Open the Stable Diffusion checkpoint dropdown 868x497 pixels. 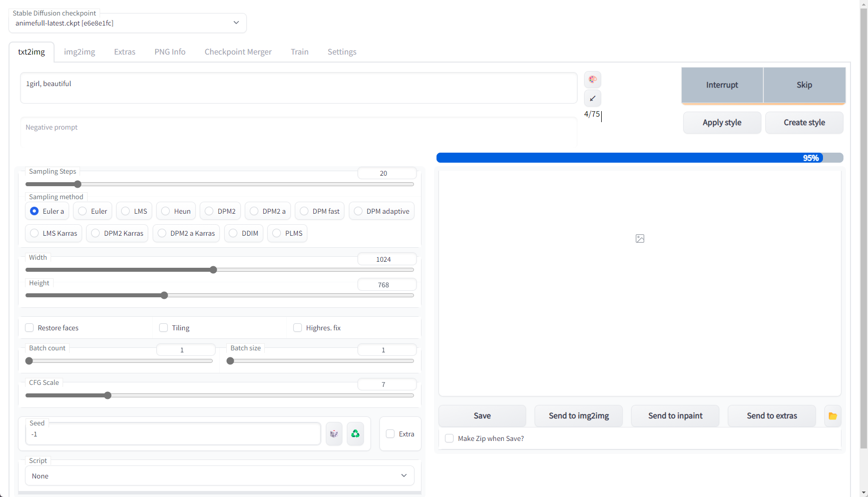coord(128,23)
